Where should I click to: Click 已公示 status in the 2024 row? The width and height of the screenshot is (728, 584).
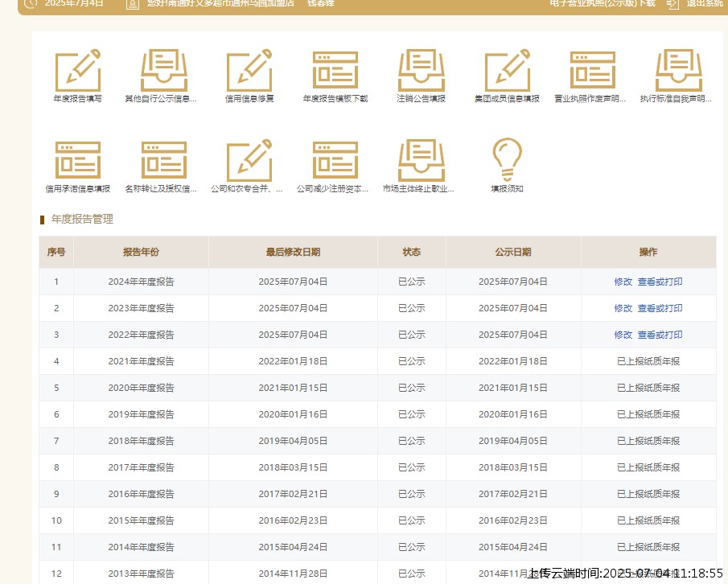pos(411,282)
